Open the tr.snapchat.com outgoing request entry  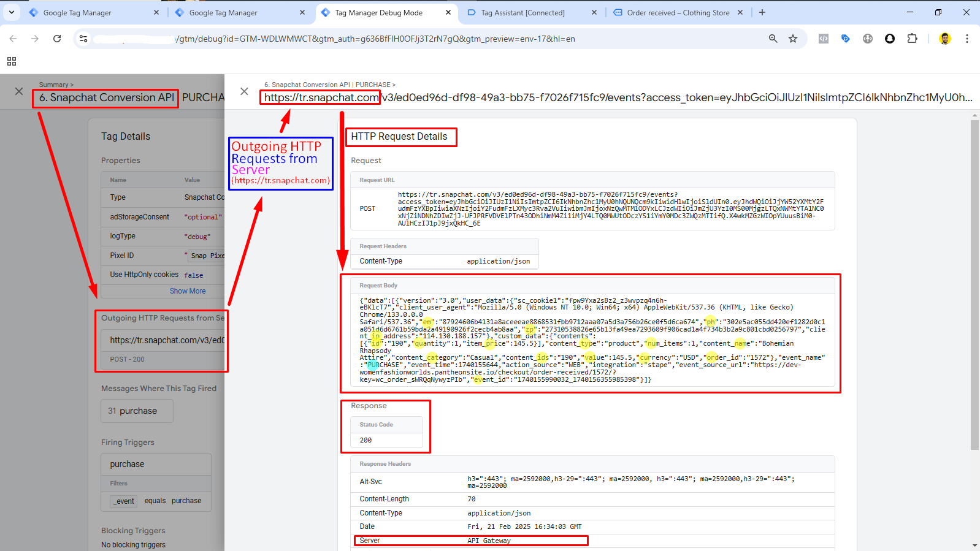coord(167,340)
